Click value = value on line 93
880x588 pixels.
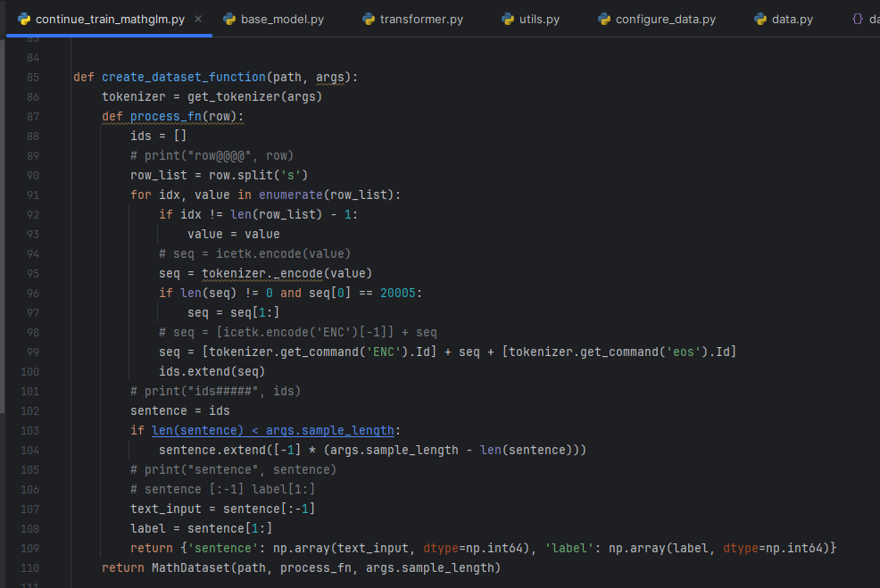[234, 234]
